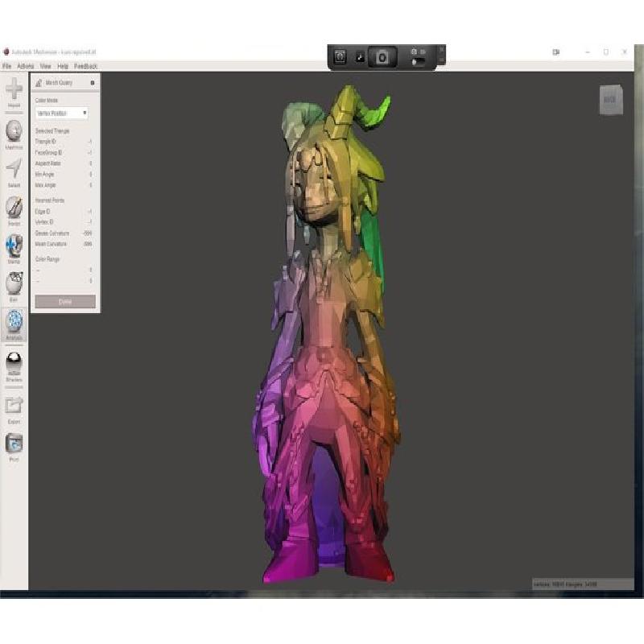Open the Sculpt tool
This screenshot has height=644, width=644.
[14, 211]
